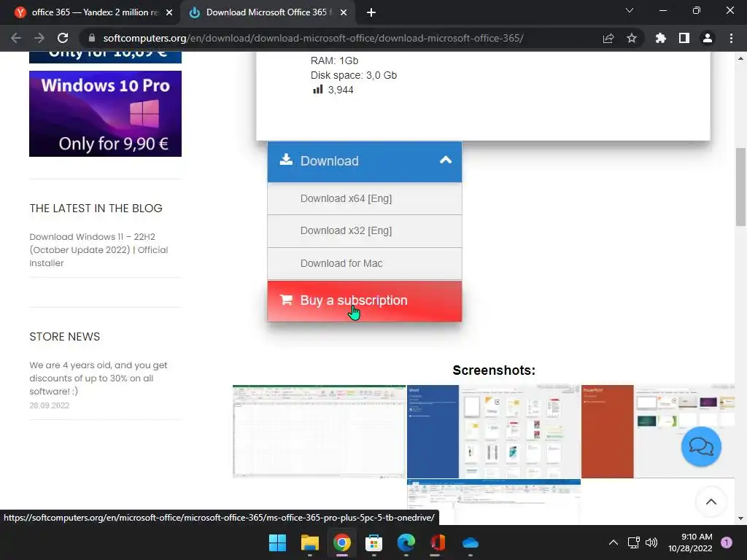This screenshot has width=747, height=560.
Task: Click the browser forward arrow
Action: 39,38
